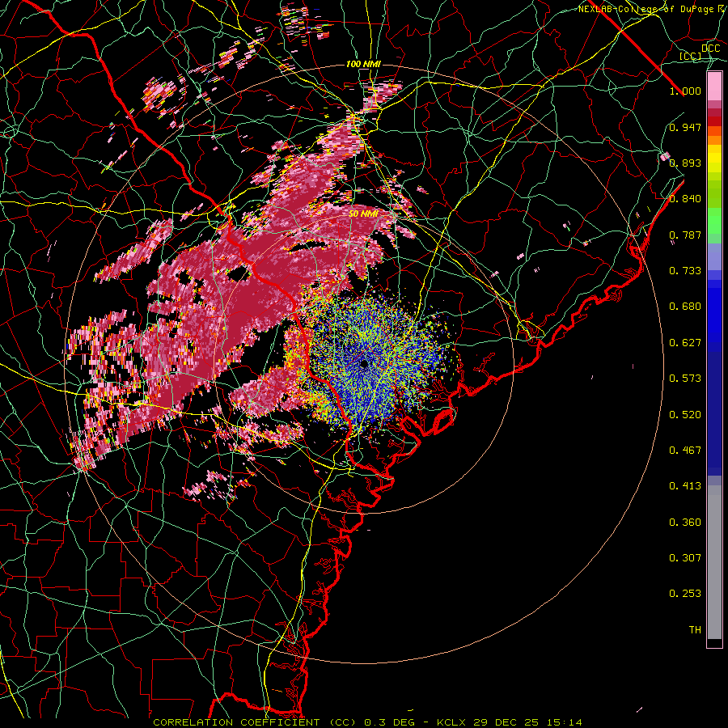728x728 pixels.
Task: Select the 0.307 scale value
Action: (685, 558)
